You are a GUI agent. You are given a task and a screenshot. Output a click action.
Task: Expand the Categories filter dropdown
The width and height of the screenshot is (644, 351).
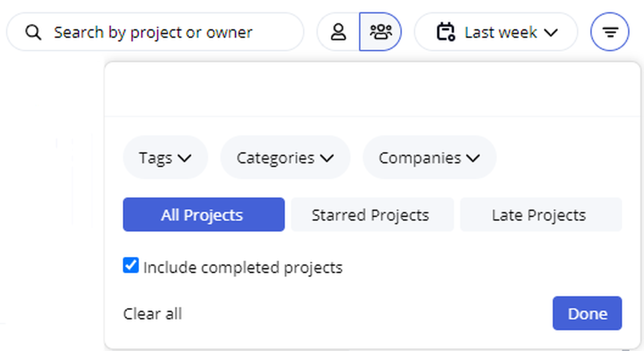pyautogui.click(x=276, y=158)
